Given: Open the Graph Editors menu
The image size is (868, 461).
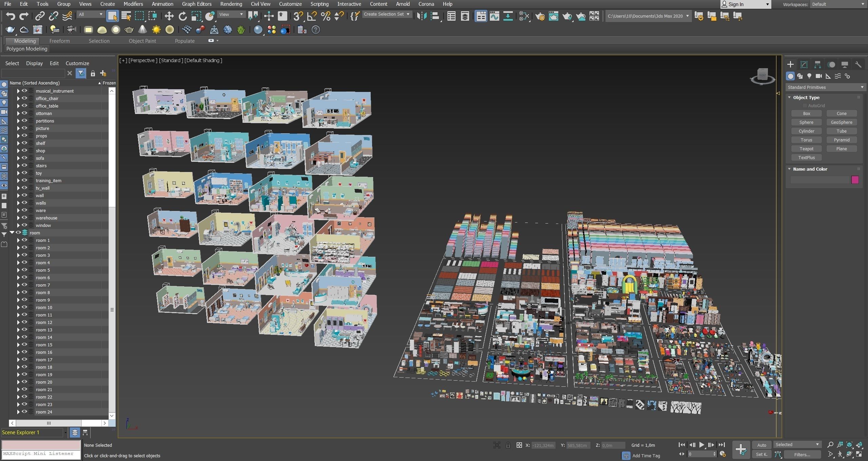Looking at the screenshot, I should 197,4.
